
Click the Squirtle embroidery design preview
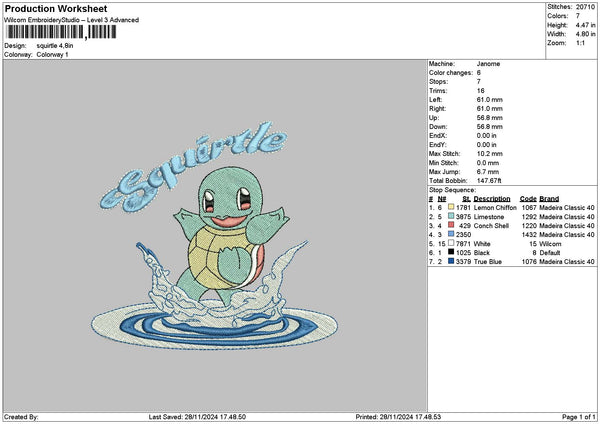[x=214, y=235]
